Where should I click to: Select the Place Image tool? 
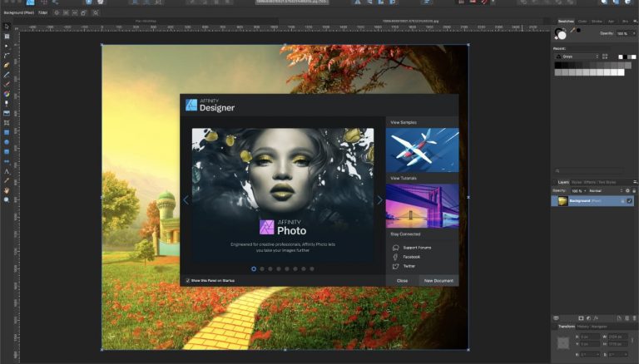pyautogui.click(x=7, y=113)
